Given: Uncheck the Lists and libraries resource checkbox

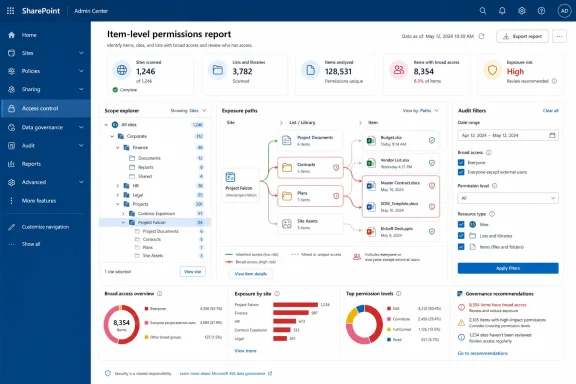Looking at the screenshot, I should [x=461, y=236].
